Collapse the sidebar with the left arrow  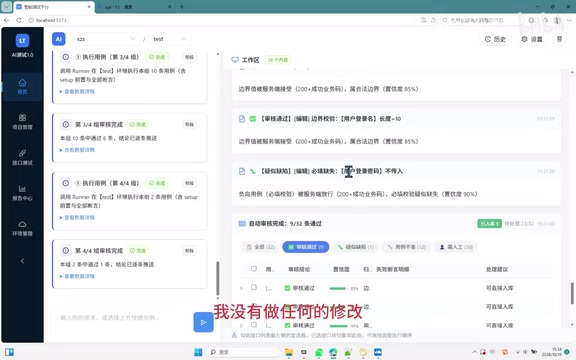22,261
